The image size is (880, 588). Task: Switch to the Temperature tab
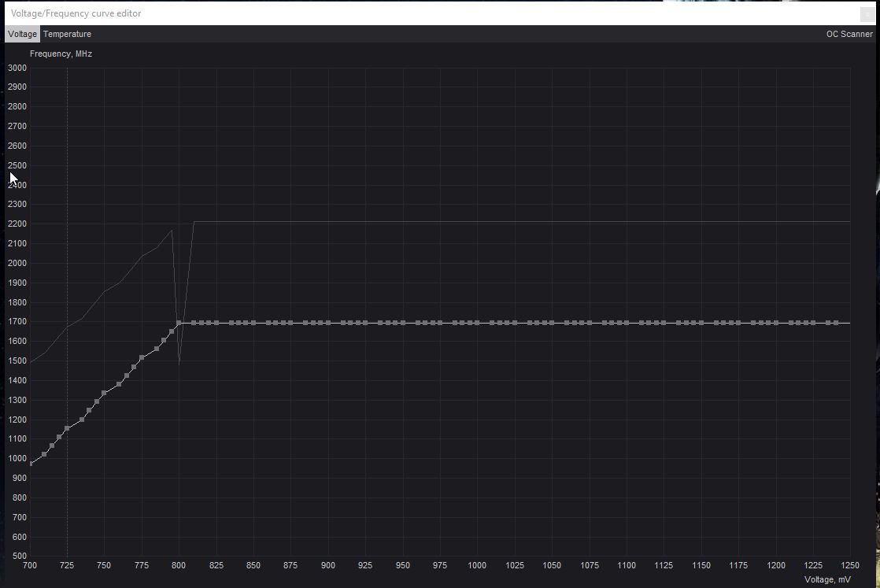(67, 34)
